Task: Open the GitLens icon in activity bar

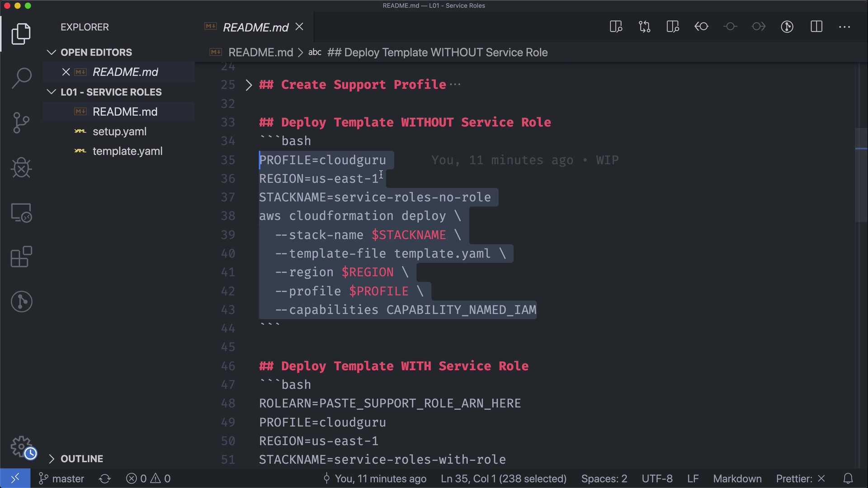Action: click(21, 301)
